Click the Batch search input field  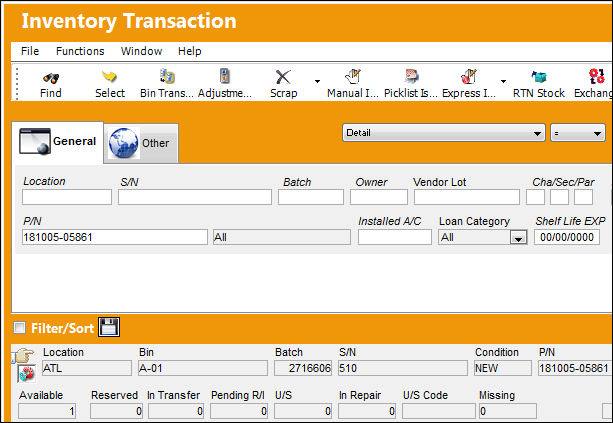[311, 197]
